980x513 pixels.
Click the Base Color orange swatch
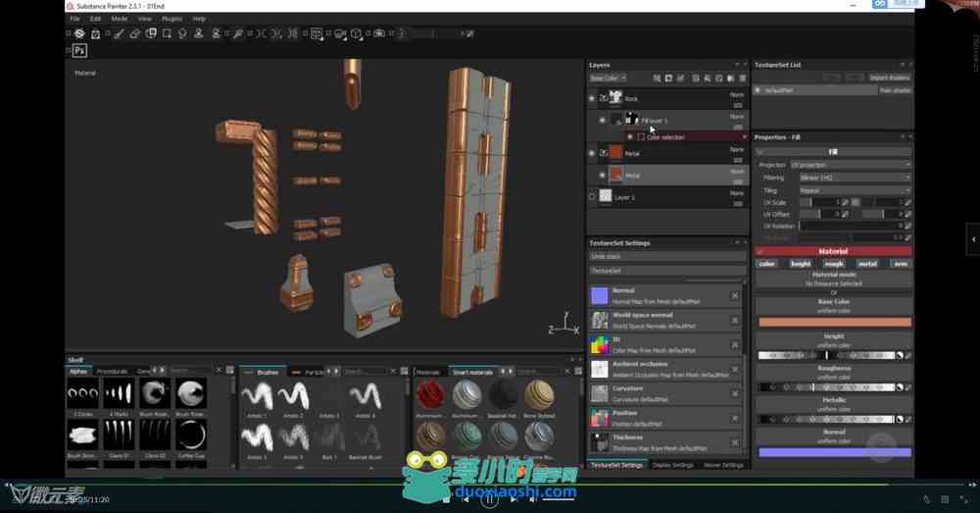coord(834,322)
